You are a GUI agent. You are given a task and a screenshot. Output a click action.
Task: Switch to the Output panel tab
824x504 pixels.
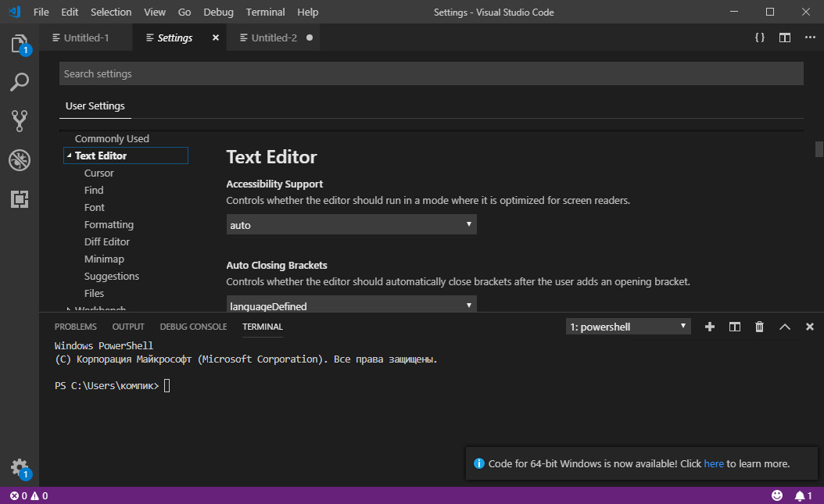tap(128, 327)
